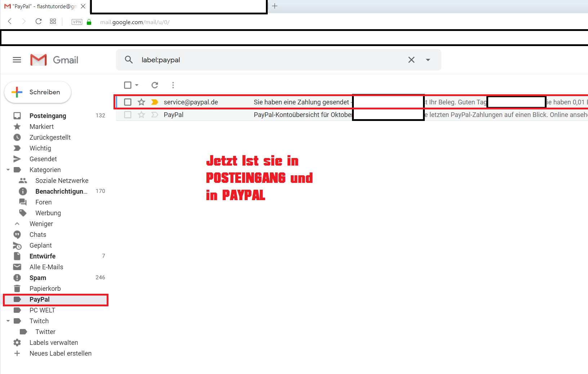The height and width of the screenshot is (374, 588).
Task: Click the Gesendet paper-plane icon
Action: coord(17,159)
